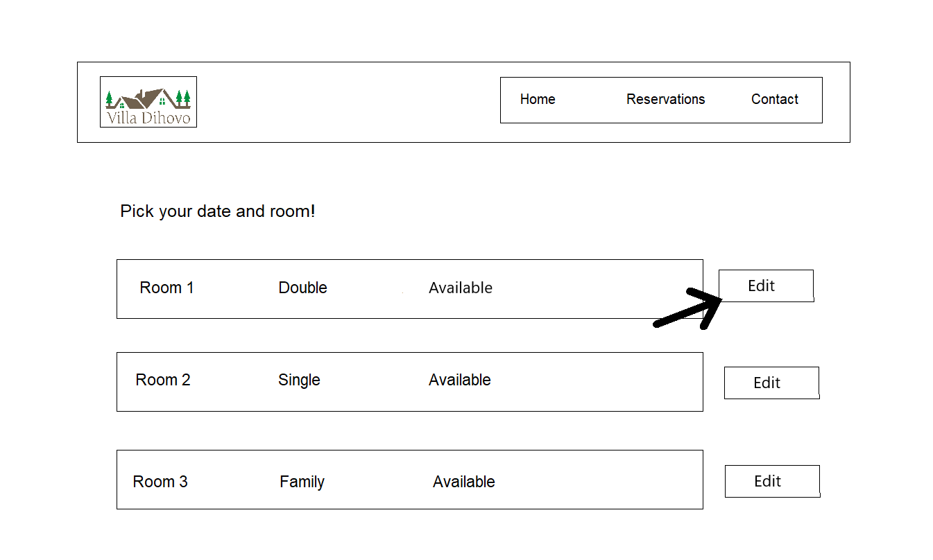Click the Single room type
Image resolution: width=933 pixels, height=560 pixels.
click(x=299, y=380)
